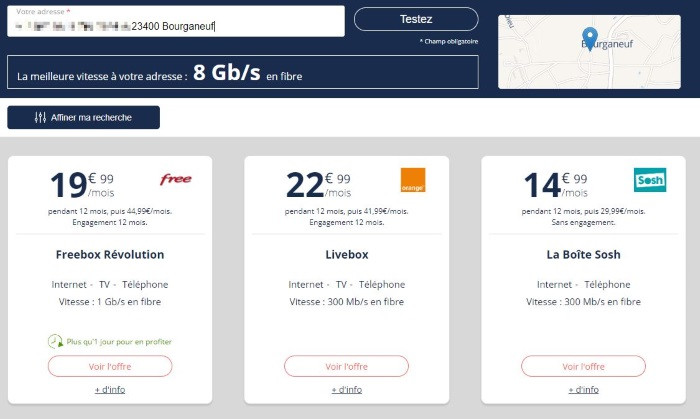Select the Freebox Révolution title
The width and height of the screenshot is (700, 419).
click(x=110, y=254)
